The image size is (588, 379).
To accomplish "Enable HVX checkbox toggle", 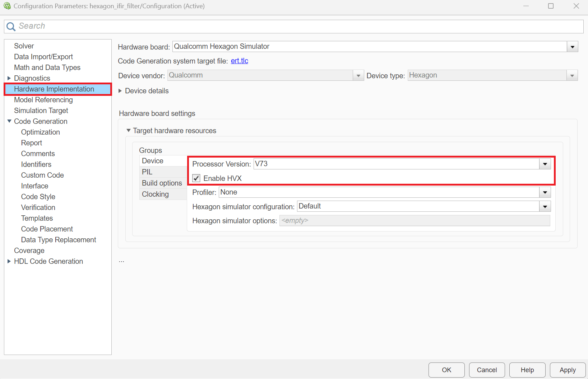I will point(196,178).
